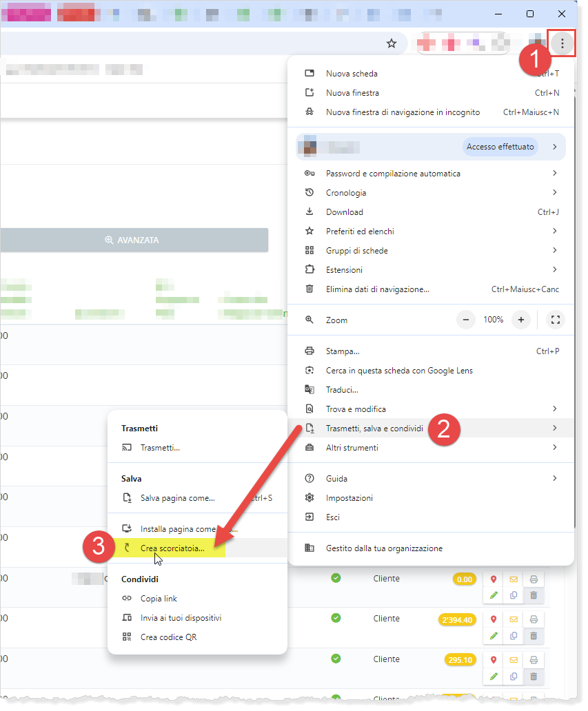Choose Crea scorciatoia option
588x711 pixels.
click(172, 548)
